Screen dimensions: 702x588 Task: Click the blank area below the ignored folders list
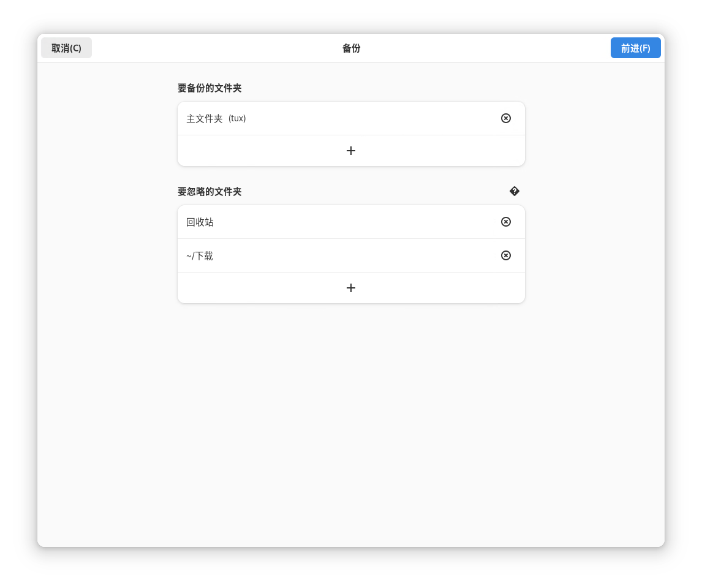click(x=351, y=417)
